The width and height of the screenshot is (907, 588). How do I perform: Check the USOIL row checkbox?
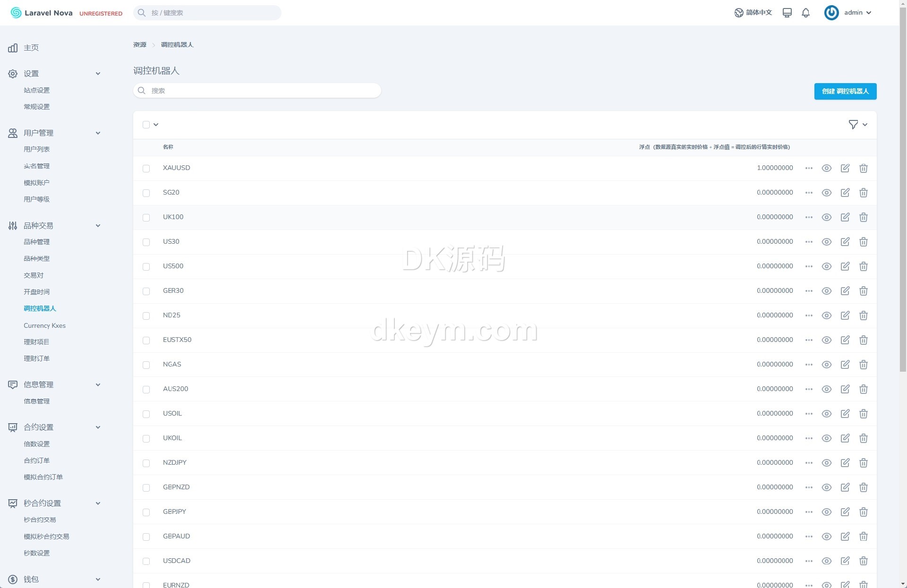(146, 414)
